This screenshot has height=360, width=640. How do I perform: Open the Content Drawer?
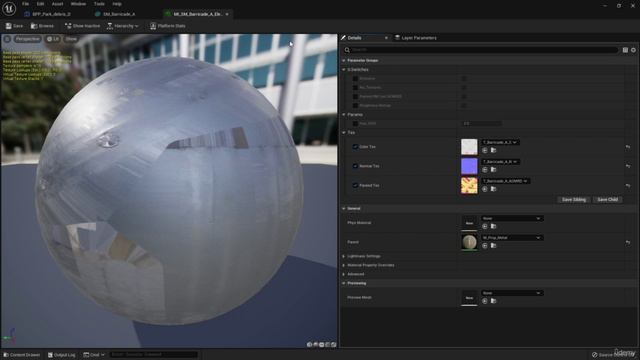coord(22,355)
